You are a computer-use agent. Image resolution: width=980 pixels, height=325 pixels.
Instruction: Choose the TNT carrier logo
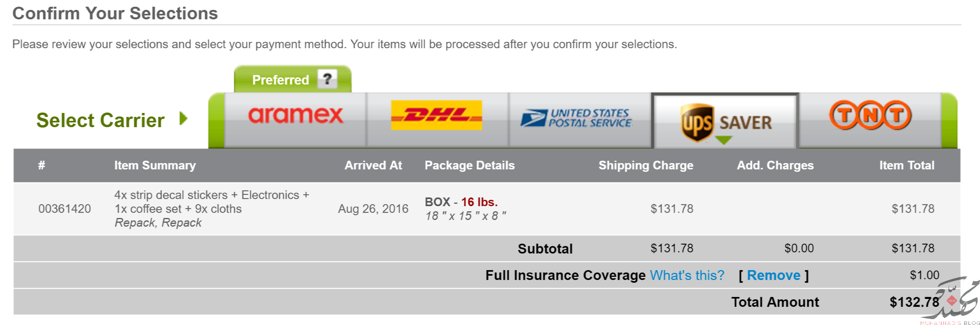870,115
